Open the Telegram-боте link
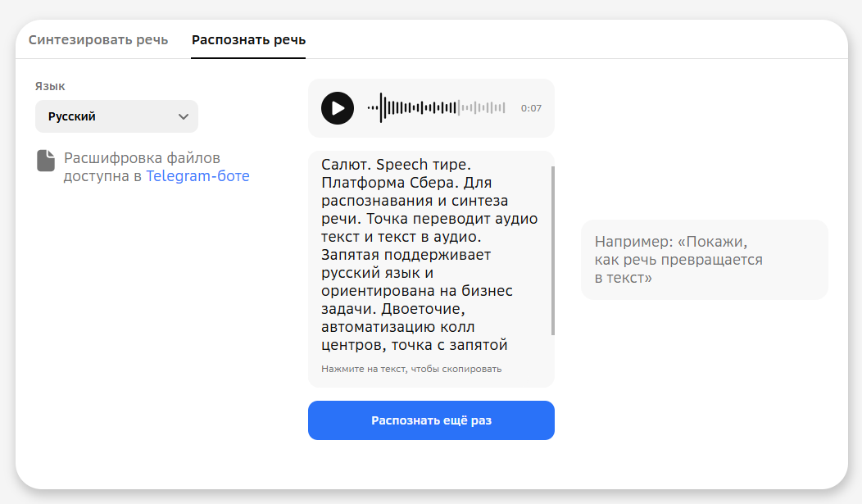The width and height of the screenshot is (862, 504). coord(197,176)
